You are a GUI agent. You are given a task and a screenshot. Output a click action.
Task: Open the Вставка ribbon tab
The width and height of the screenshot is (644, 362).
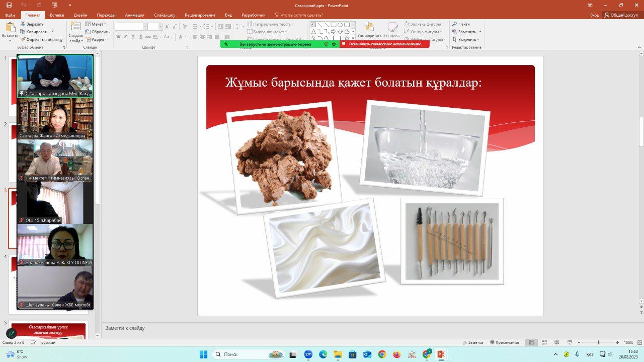pos(57,15)
